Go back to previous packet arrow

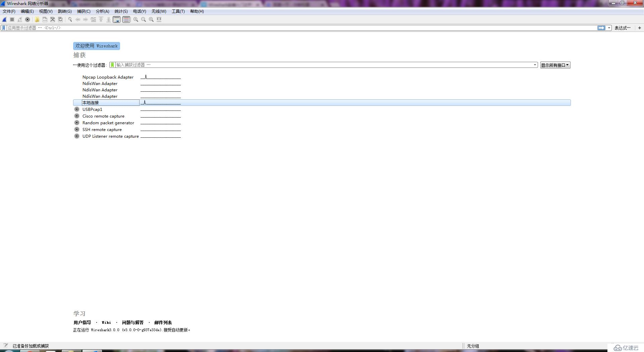77,19
